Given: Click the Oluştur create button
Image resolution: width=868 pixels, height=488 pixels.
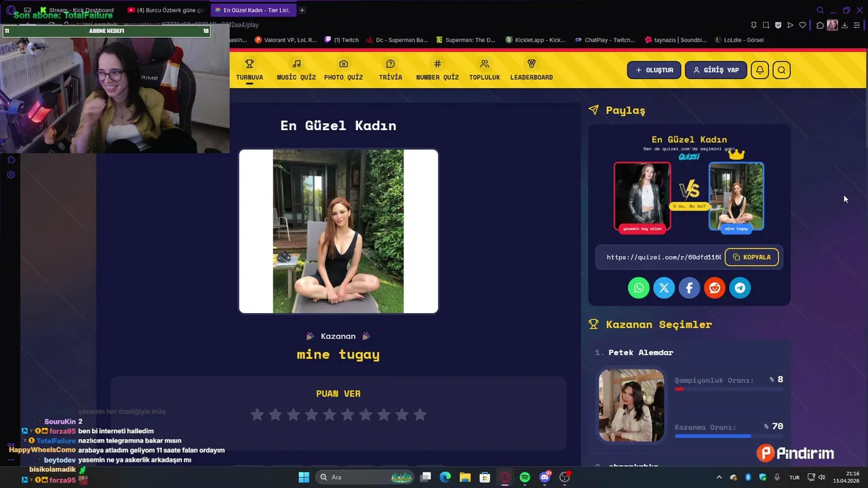Looking at the screenshot, I should (x=654, y=70).
